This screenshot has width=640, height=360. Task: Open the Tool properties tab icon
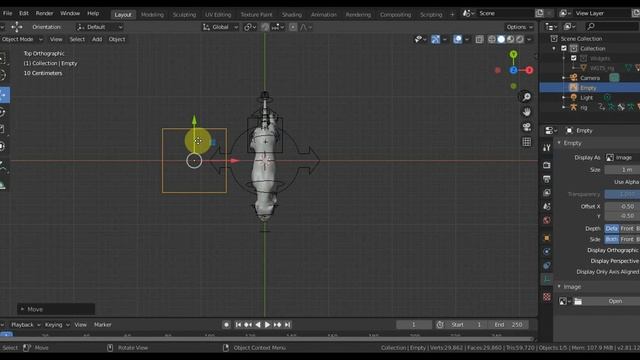[x=547, y=148]
